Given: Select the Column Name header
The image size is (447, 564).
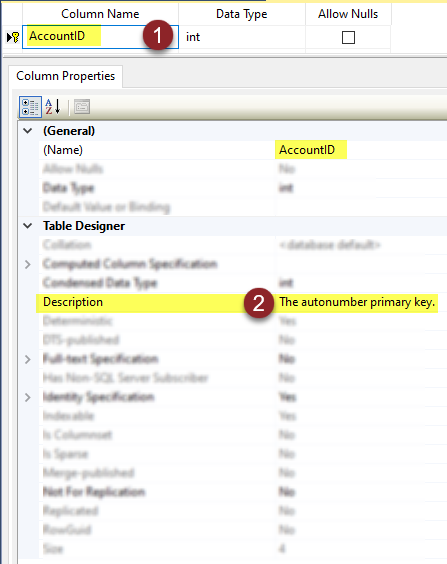Looking at the screenshot, I should tap(100, 14).
